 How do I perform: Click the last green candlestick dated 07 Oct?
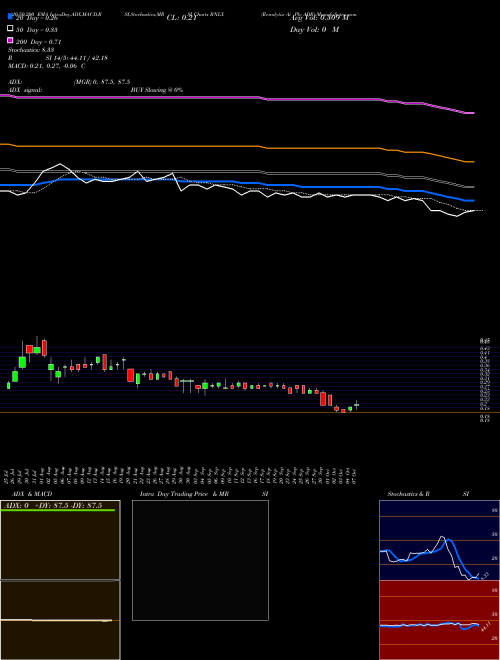pos(356,405)
